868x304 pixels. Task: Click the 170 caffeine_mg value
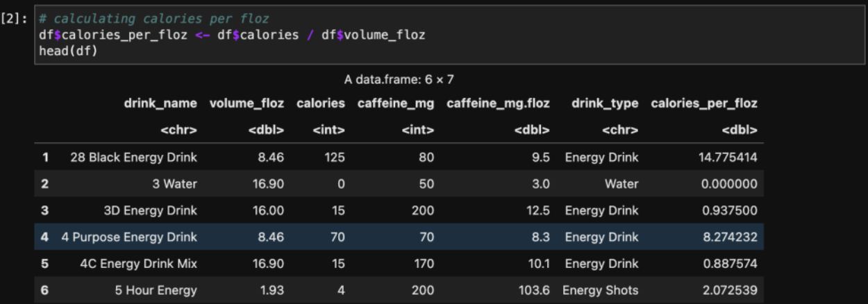pyautogui.click(x=423, y=264)
